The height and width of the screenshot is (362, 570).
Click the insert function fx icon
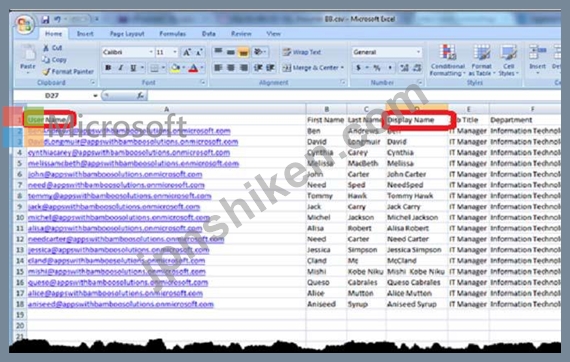tap(140, 96)
